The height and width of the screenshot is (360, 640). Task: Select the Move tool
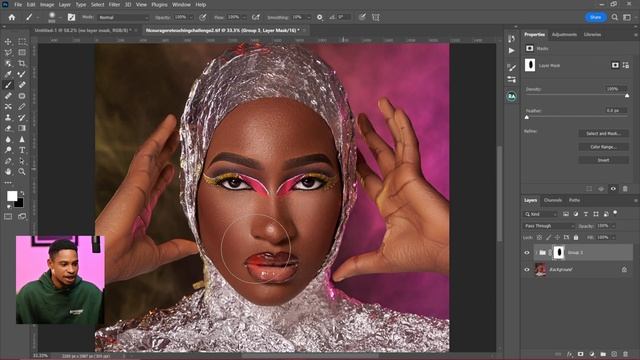(8, 42)
